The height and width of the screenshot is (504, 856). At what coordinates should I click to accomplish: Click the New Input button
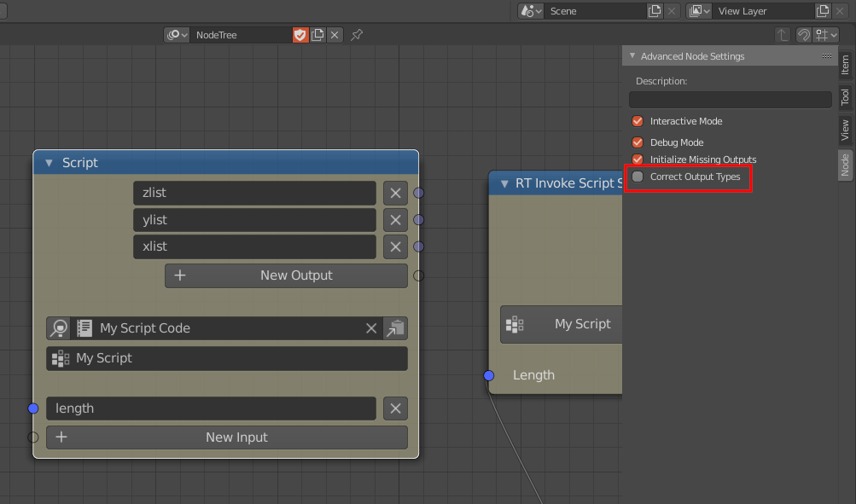(226, 437)
